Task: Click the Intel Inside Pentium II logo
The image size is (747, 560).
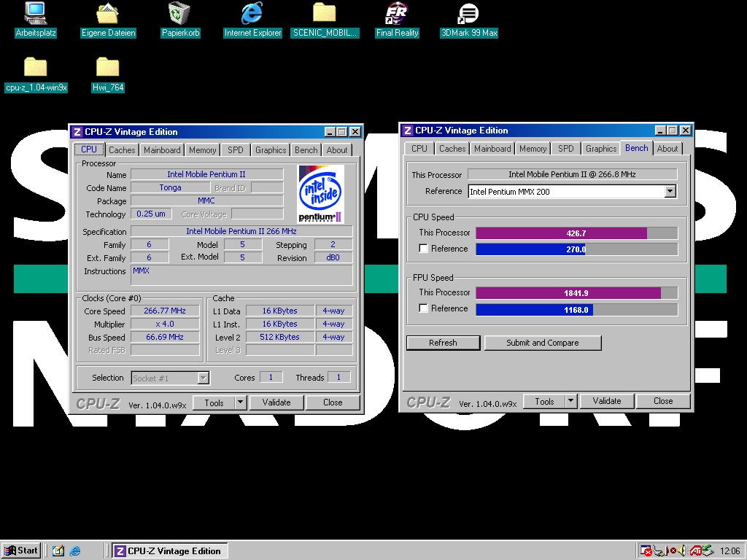Action: (321, 194)
